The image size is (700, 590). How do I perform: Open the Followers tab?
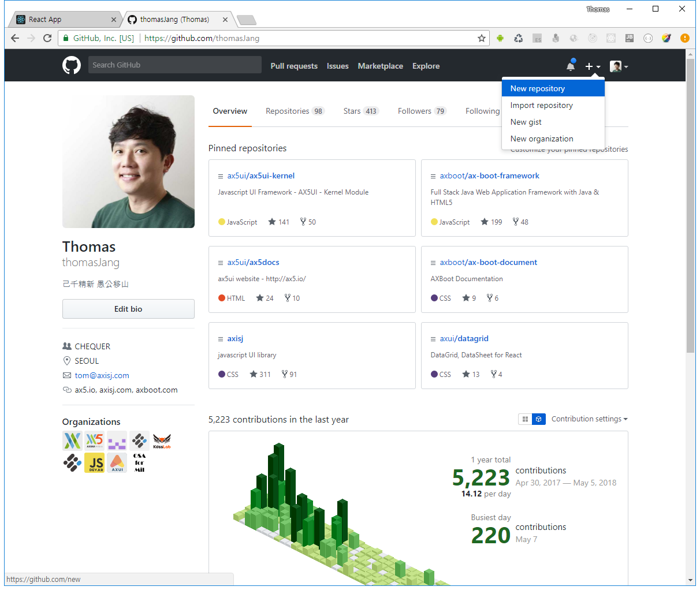(x=422, y=111)
